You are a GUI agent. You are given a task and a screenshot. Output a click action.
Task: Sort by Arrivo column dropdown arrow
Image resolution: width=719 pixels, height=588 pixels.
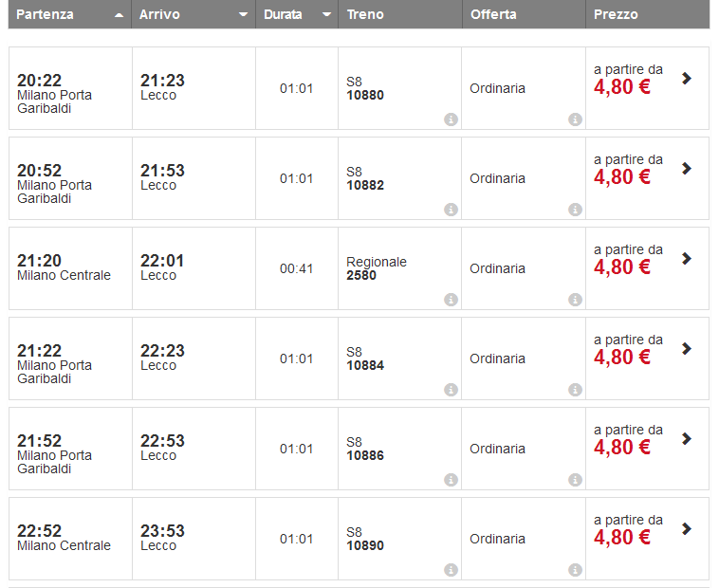coord(244,15)
